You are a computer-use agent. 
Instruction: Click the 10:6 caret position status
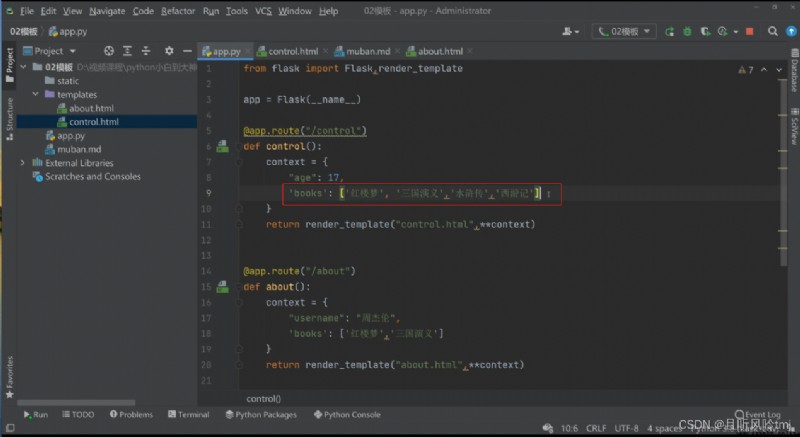pos(569,428)
